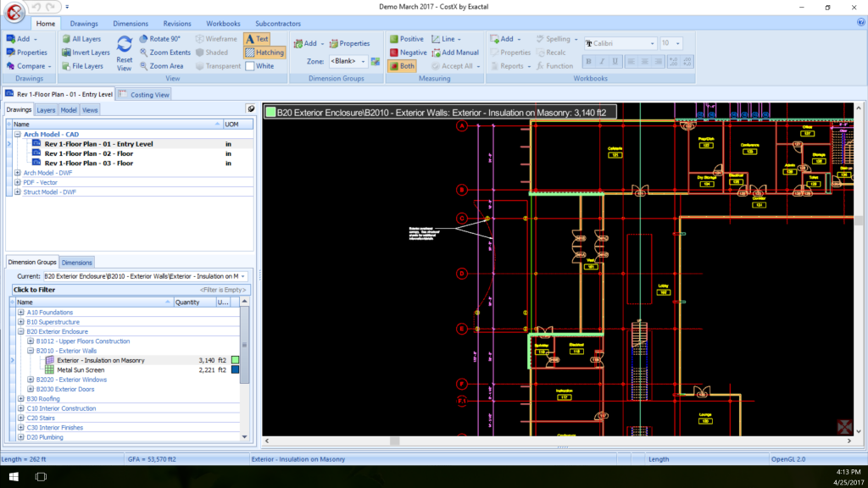Open File Layers tool
Image resolution: width=868 pixels, height=488 pixels.
[82, 66]
